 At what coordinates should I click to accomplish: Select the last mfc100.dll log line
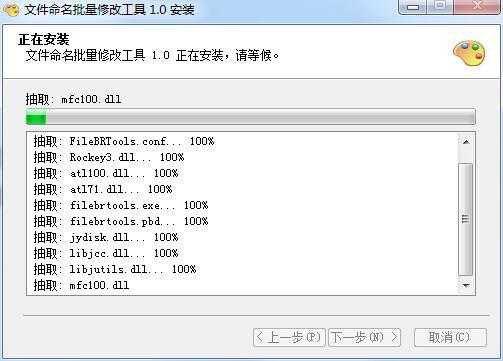pyautogui.click(x=81, y=285)
